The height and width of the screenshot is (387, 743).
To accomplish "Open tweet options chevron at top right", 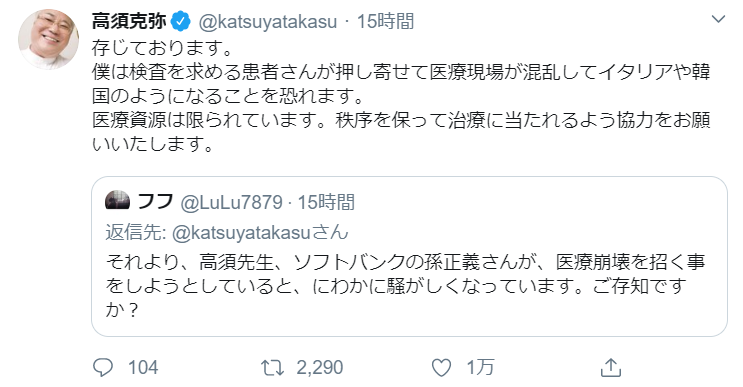I will (x=719, y=19).
